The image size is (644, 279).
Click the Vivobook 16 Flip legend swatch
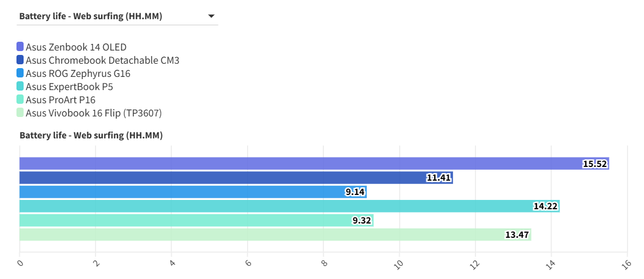pyautogui.click(x=20, y=113)
